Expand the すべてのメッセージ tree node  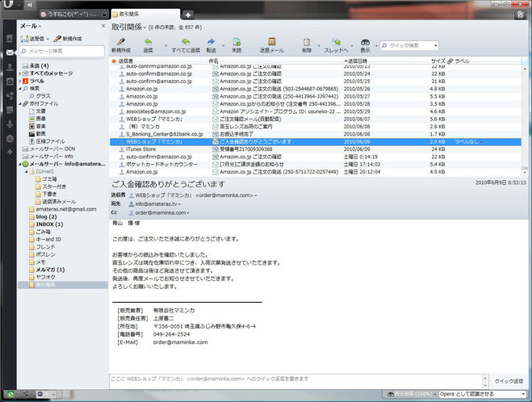[19, 73]
